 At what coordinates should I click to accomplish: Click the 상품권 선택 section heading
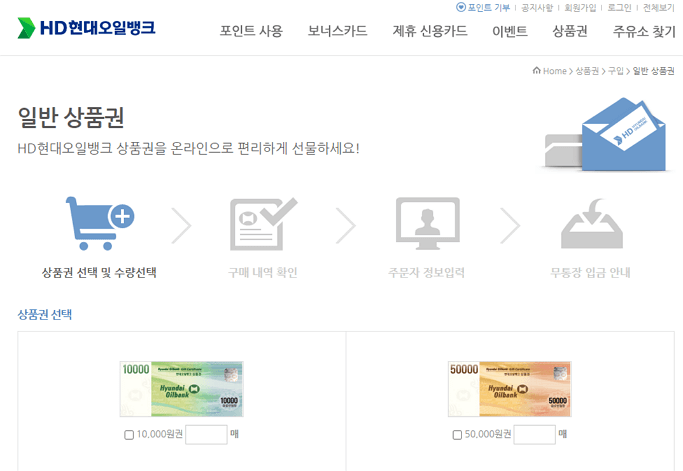[44, 314]
